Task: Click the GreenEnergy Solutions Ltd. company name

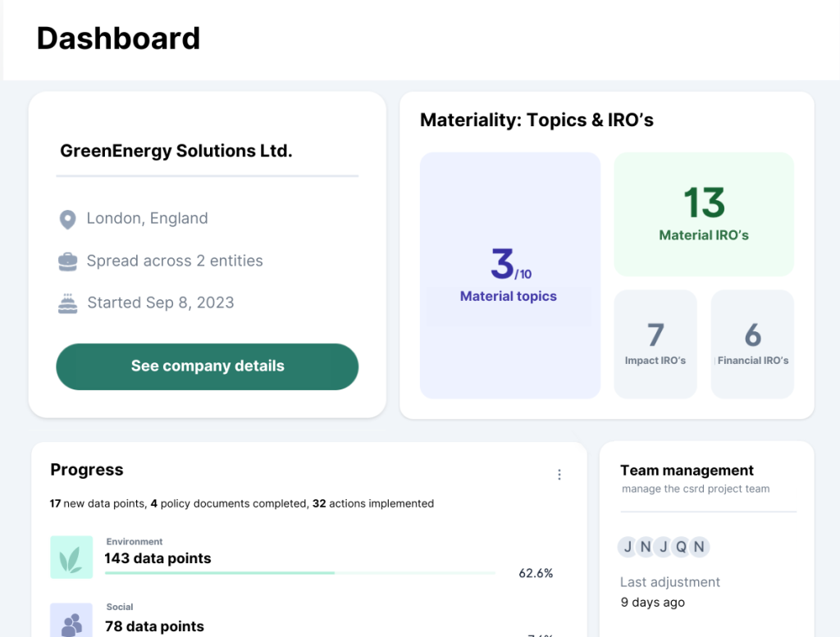Action: 176,151
